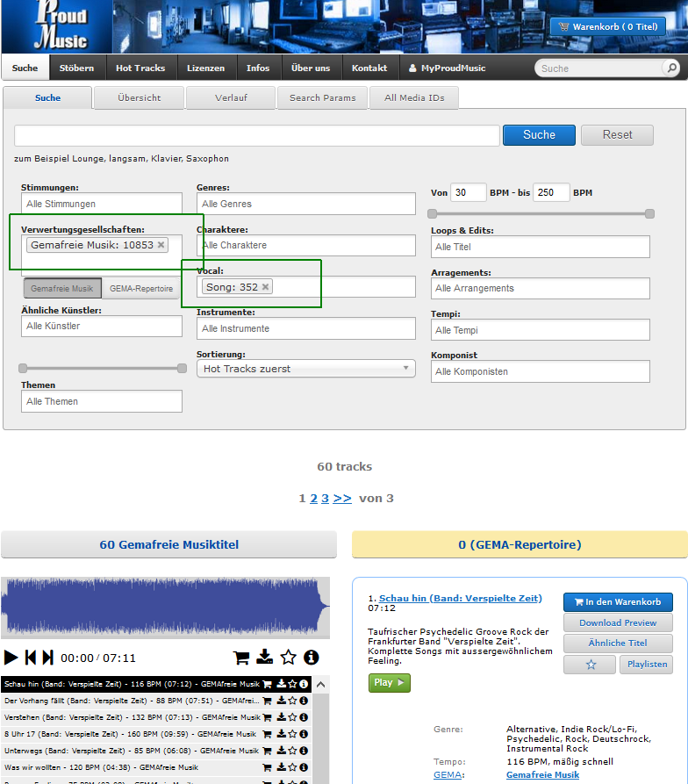Click the Download Preview button

pyautogui.click(x=618, y=622)
